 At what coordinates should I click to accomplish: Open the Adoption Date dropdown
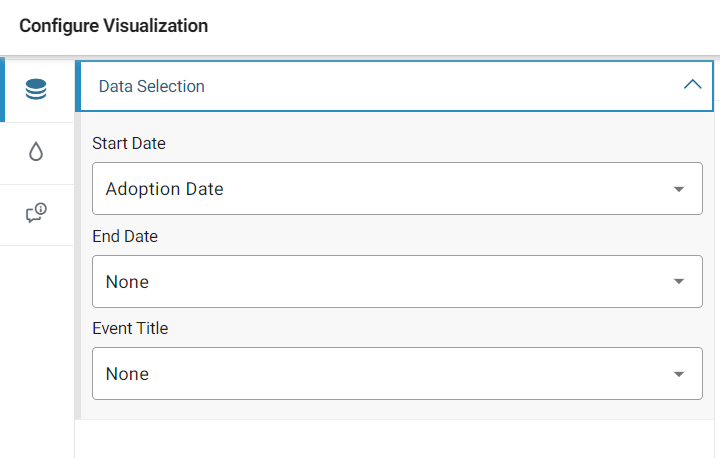397,188
